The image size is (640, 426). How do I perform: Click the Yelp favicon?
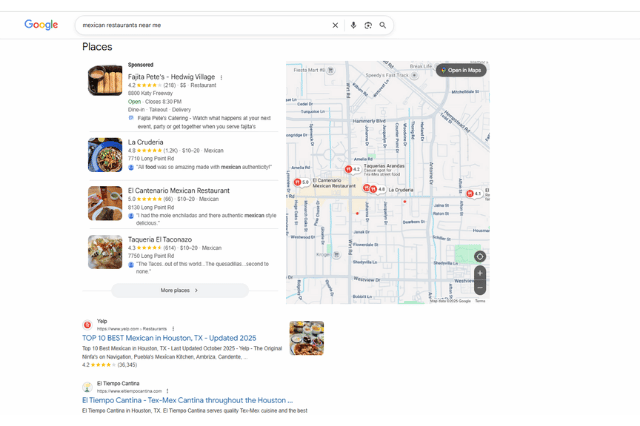(87, 325)
